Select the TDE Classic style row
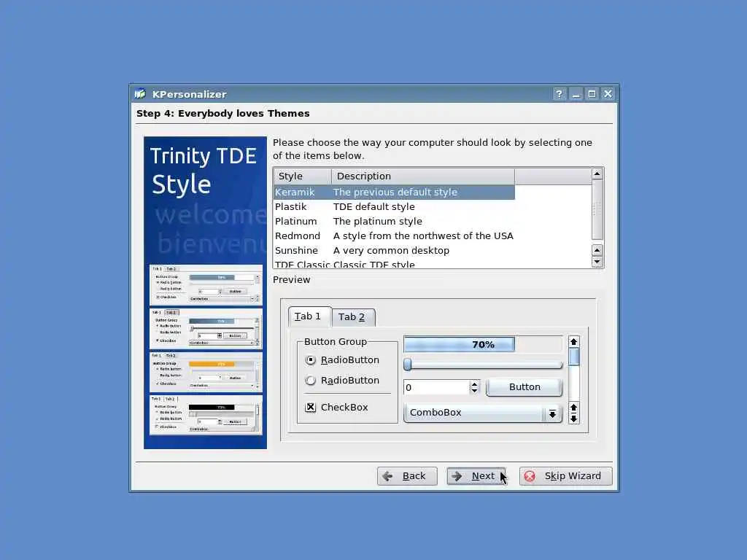This screenshot has width=747, height=560. (394, 264)
